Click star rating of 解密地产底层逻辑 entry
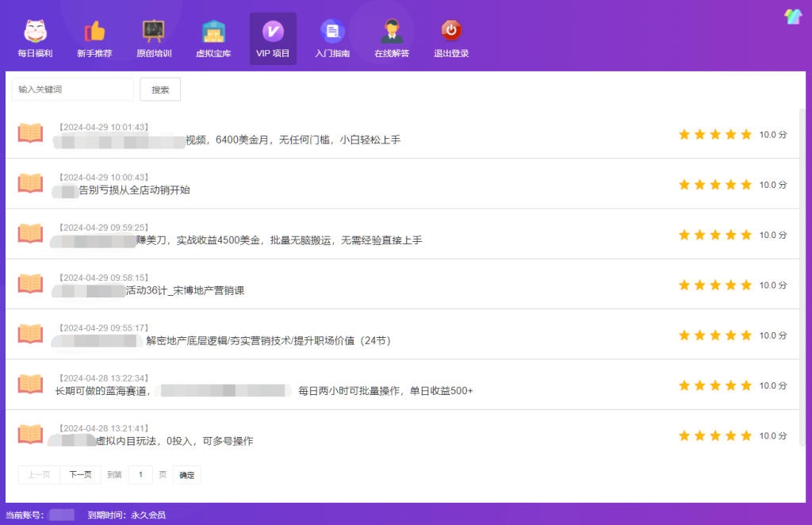The image size is (812, 525). (715, 335)
